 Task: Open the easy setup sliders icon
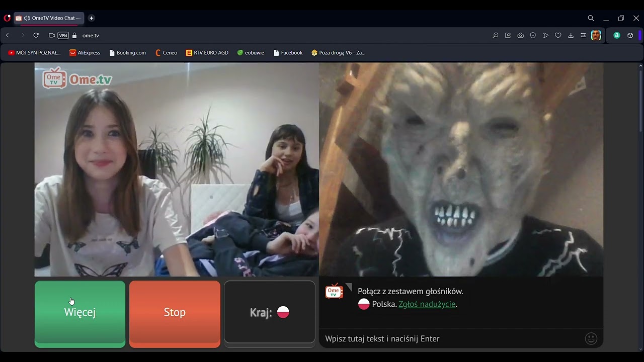(584, 36)
